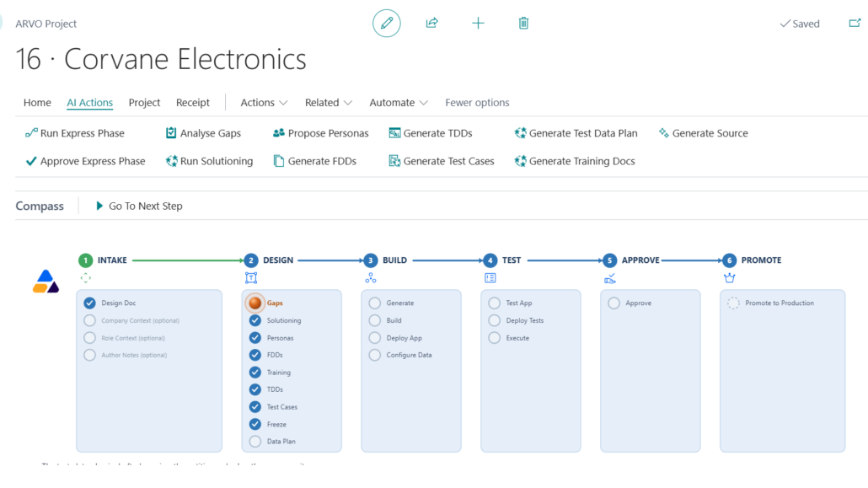Check the Deploy App step in Build
Viewport: 868px width, 488px height.
(375, 338)
